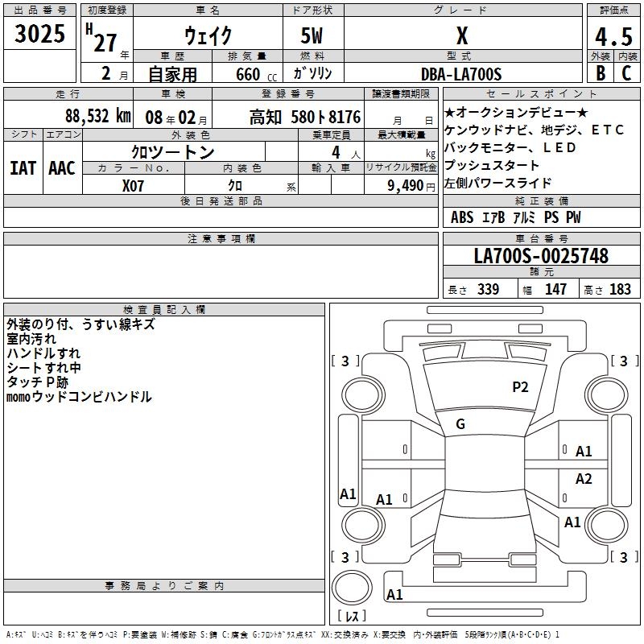
Task: Select the P2 mark on the hood
Action: 520,386
